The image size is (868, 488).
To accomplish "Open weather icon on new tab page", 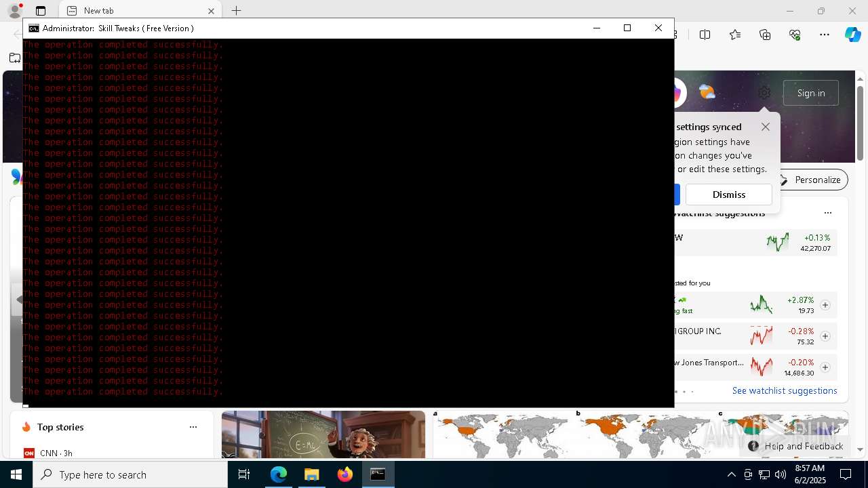I will [x=707, y=92].
